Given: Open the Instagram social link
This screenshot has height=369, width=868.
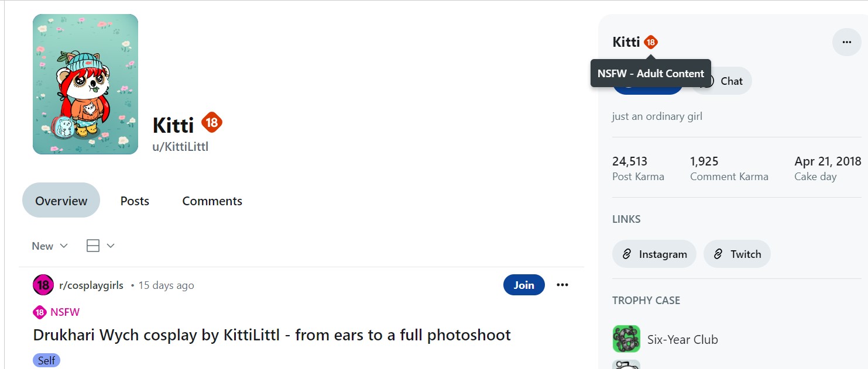Looking at the screenshot, I should [x=654, y=254].
